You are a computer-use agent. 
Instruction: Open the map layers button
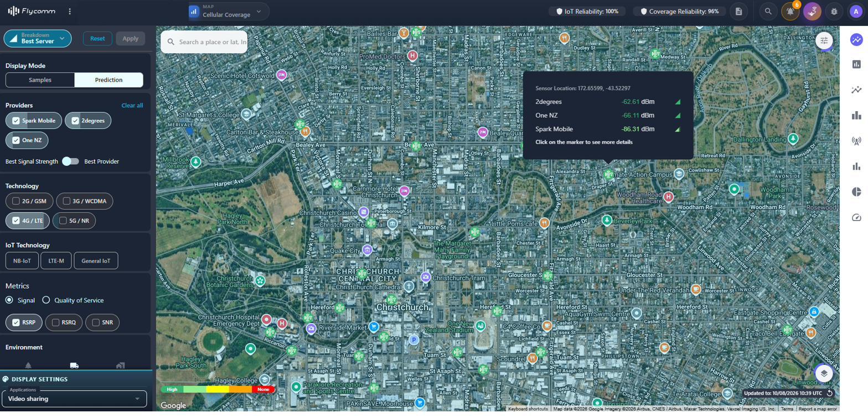(824, 373)
